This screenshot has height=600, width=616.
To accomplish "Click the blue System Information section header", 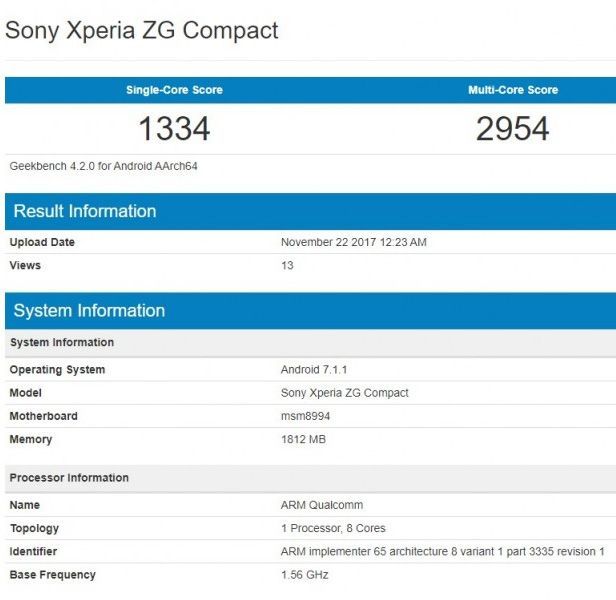I will 89,311.
